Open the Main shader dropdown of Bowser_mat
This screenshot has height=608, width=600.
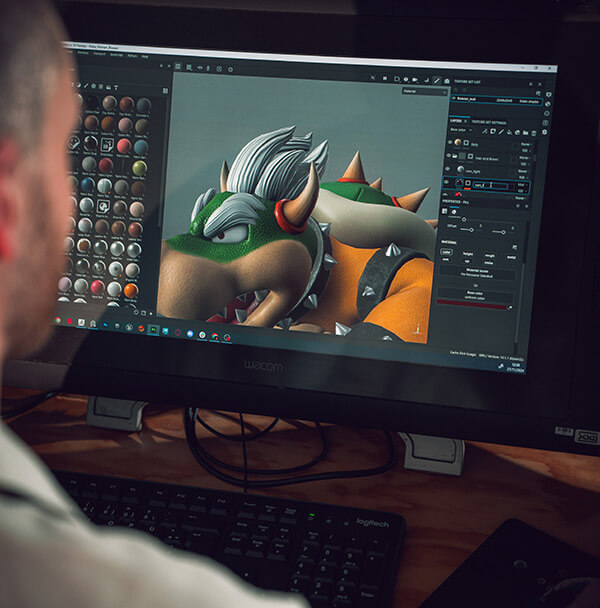click(x=529, y=102)
